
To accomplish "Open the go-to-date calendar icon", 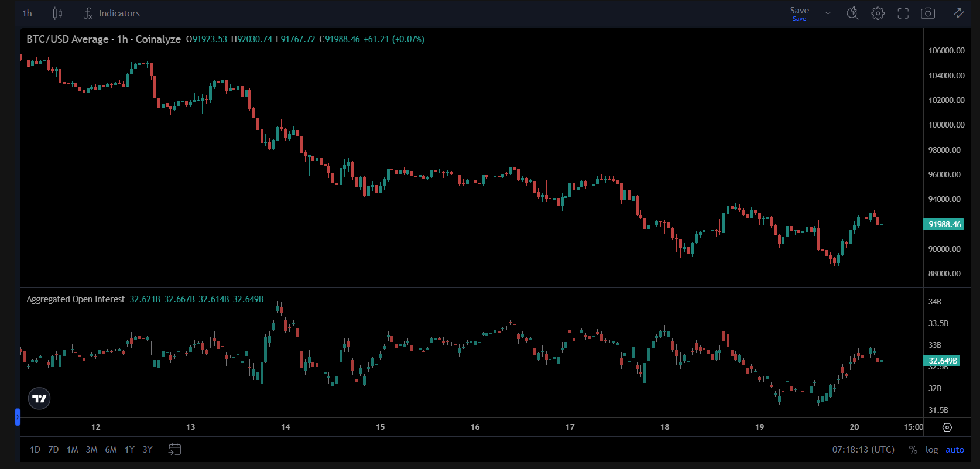I will 174,449.
